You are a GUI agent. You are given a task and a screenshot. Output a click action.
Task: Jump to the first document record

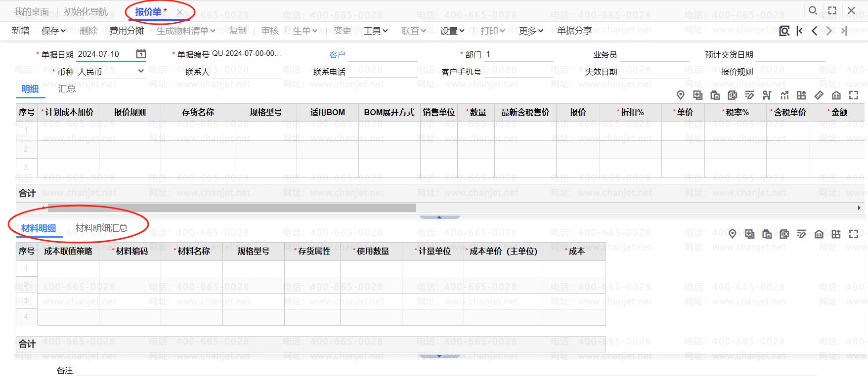(800, 31)
